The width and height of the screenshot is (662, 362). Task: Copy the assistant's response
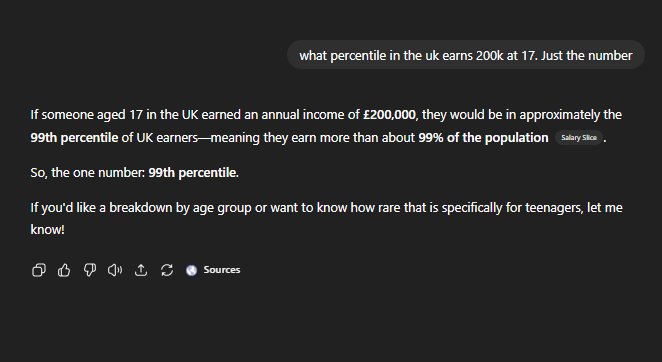pyautogui.click(x=39, y=270)
